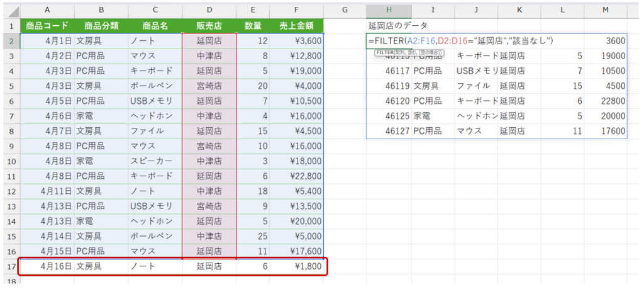Screen dimensions: 644x289
Task: Select column E header
Action: point(253,9)
